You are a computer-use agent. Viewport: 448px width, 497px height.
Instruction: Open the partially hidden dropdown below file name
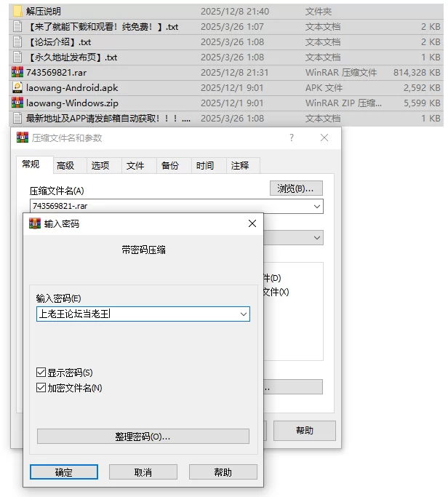(317, 238)
